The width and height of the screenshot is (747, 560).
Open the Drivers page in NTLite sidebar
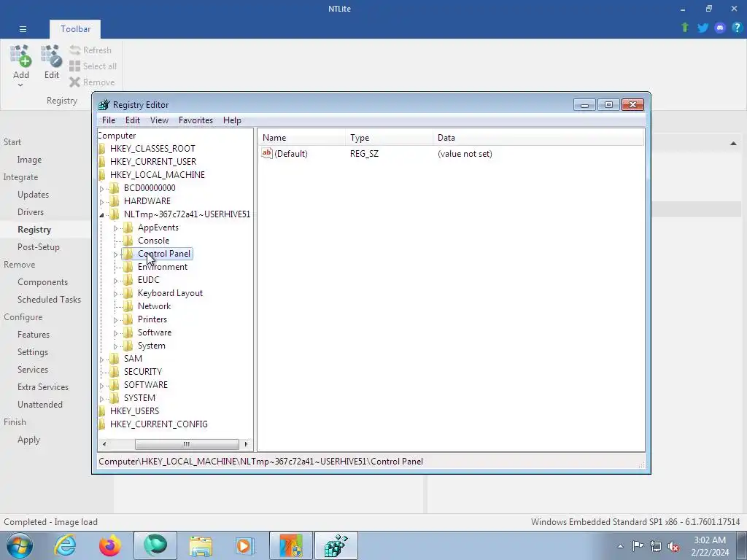click(31, 212)
